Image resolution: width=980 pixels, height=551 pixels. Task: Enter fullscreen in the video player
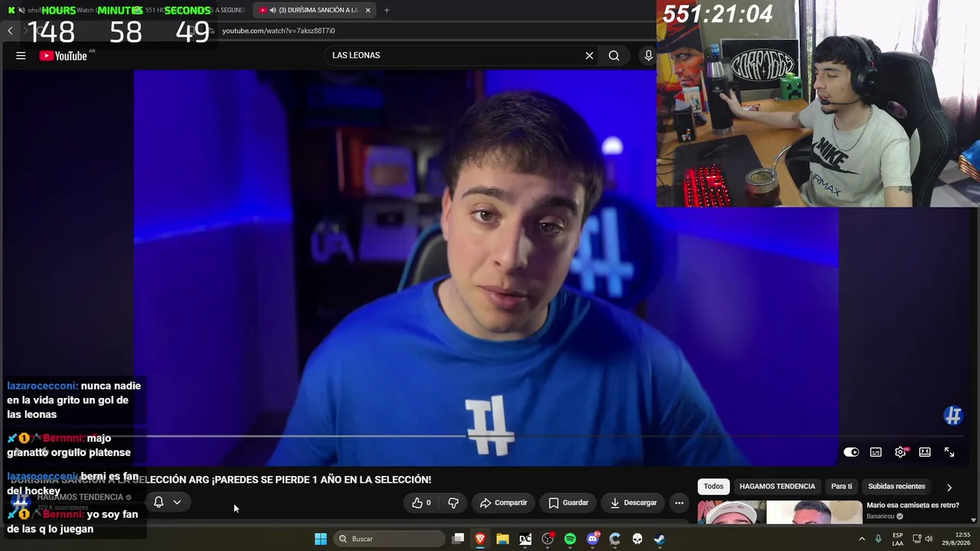point(949,452)
